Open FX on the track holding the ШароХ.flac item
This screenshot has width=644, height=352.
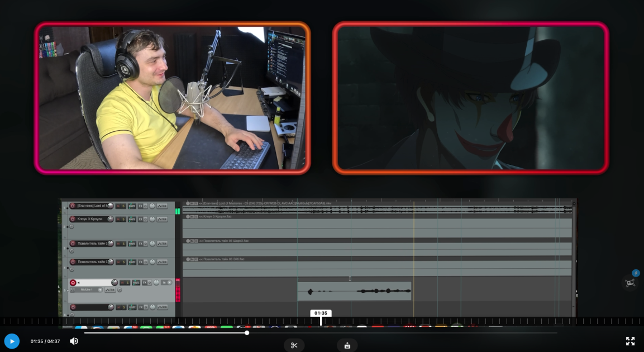[140, 244]
